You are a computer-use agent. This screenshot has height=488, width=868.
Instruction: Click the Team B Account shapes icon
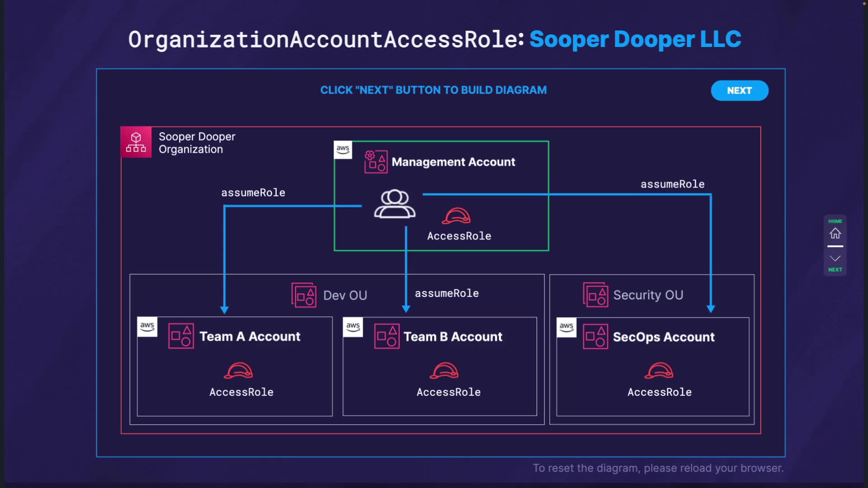tap(387, 336)
